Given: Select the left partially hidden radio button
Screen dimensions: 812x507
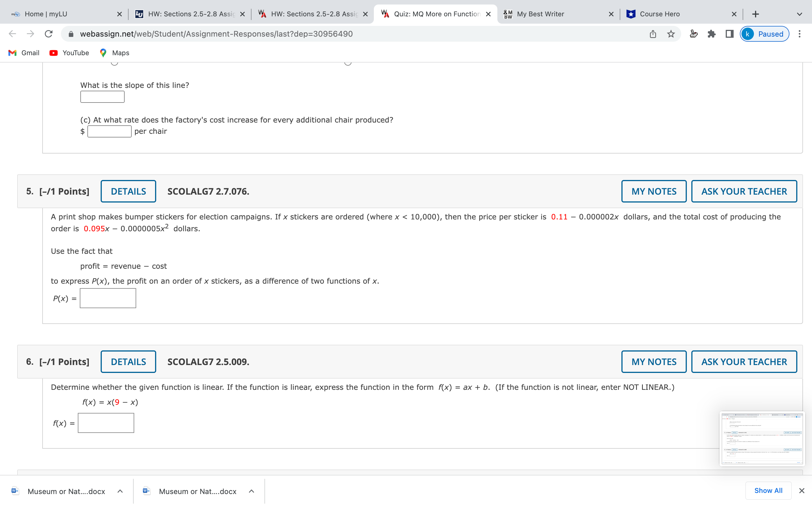Looking at the screenshot, I should point(114,63).
